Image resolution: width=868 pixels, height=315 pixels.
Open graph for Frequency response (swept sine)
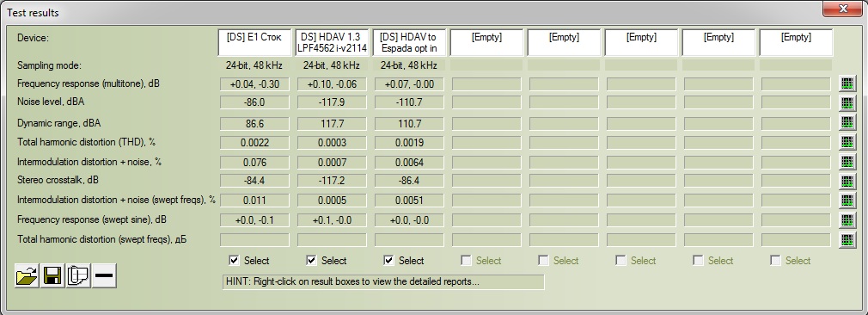(847, 220)
